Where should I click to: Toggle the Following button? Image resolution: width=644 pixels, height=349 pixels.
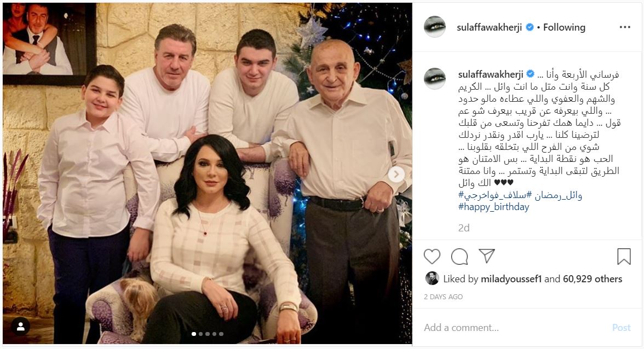coord(564,27)
